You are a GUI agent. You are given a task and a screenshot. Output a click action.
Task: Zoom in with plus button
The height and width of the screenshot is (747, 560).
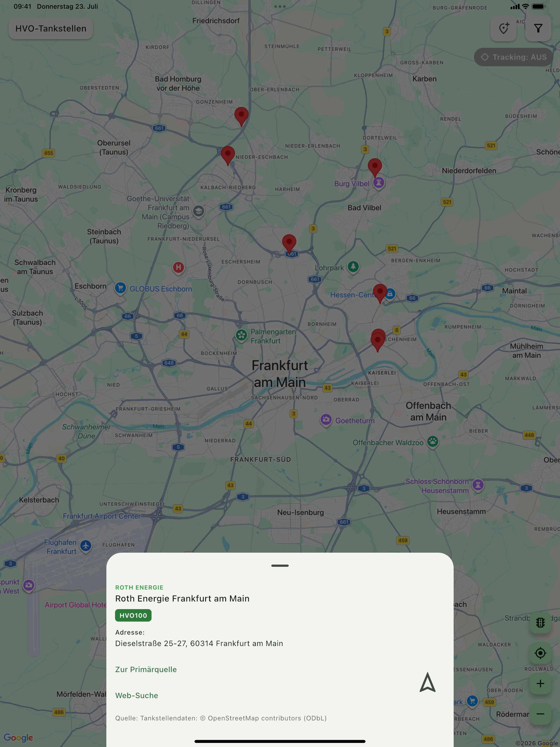point(540,684)
